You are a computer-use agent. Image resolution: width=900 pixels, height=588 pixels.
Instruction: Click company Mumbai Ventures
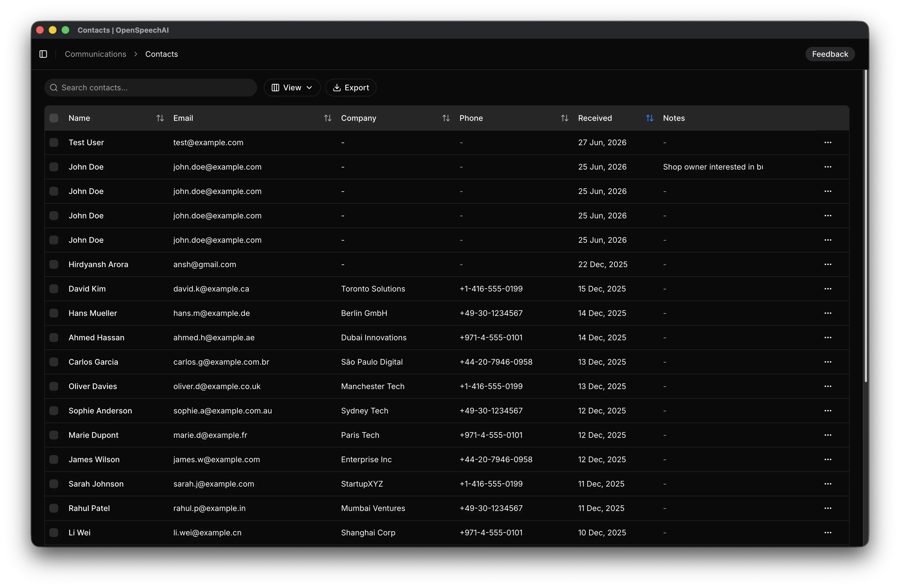click(373, 508)
